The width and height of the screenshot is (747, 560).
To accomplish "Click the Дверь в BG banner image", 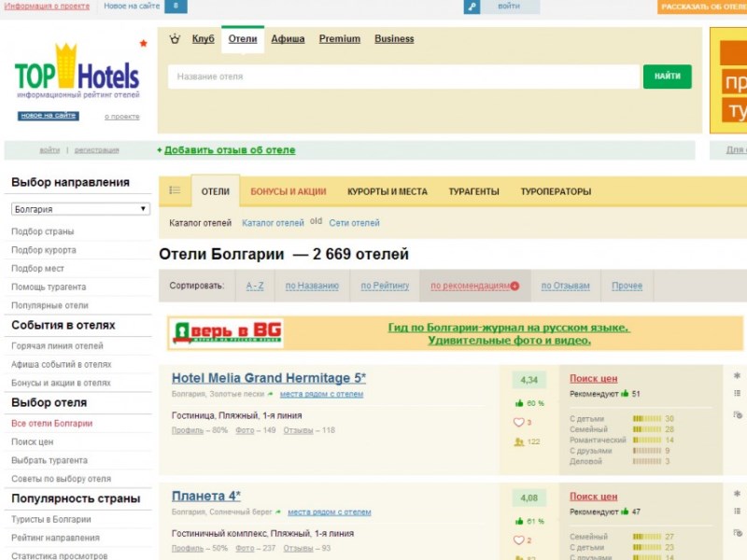I will click(225, 333).
